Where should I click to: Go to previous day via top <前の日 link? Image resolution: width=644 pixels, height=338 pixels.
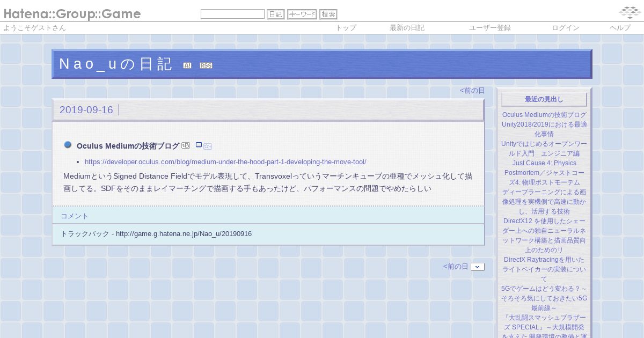pos(472,90)
